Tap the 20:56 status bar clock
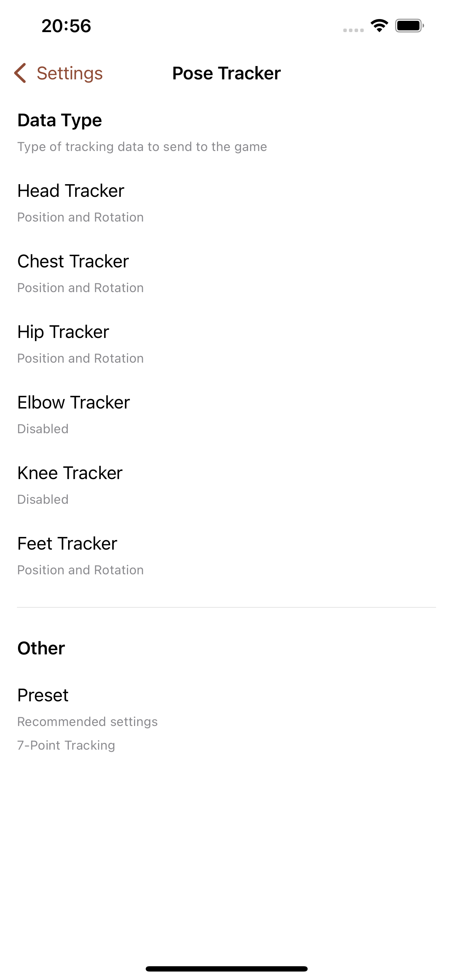Image resolution: width=453 pixels, height=980 pixels. click(x=66, y=26)
